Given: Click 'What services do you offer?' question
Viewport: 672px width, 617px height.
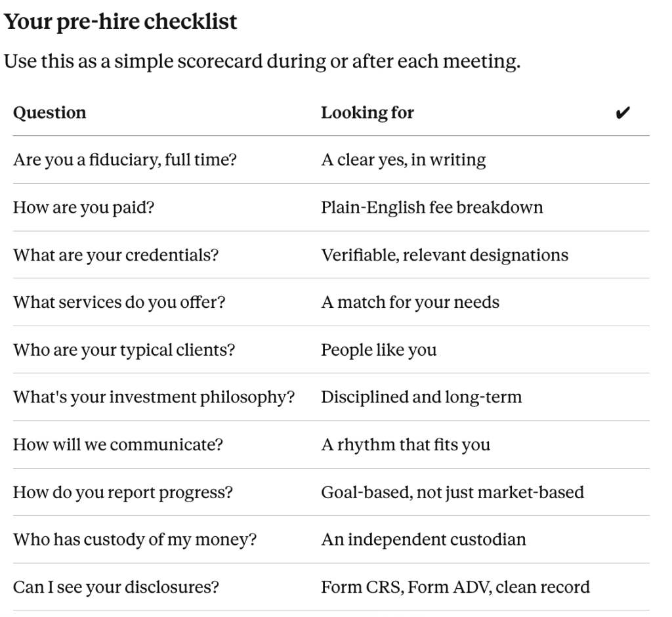Looking at the screenshot, I should pyautogui.click(x=119, y=303).
